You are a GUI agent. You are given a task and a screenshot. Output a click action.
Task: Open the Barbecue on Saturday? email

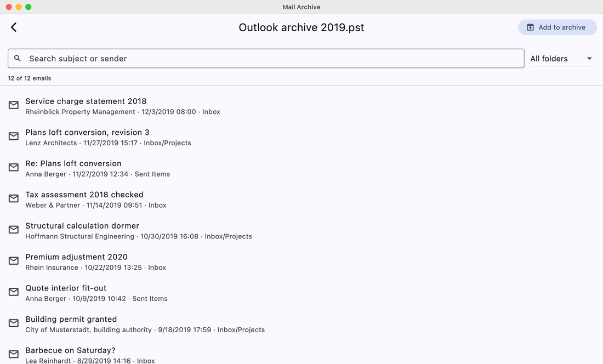coord(301,352)
